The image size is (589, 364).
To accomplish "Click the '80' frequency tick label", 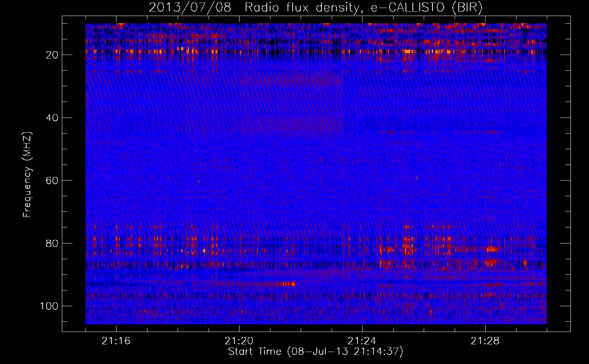I will (52, 244).
